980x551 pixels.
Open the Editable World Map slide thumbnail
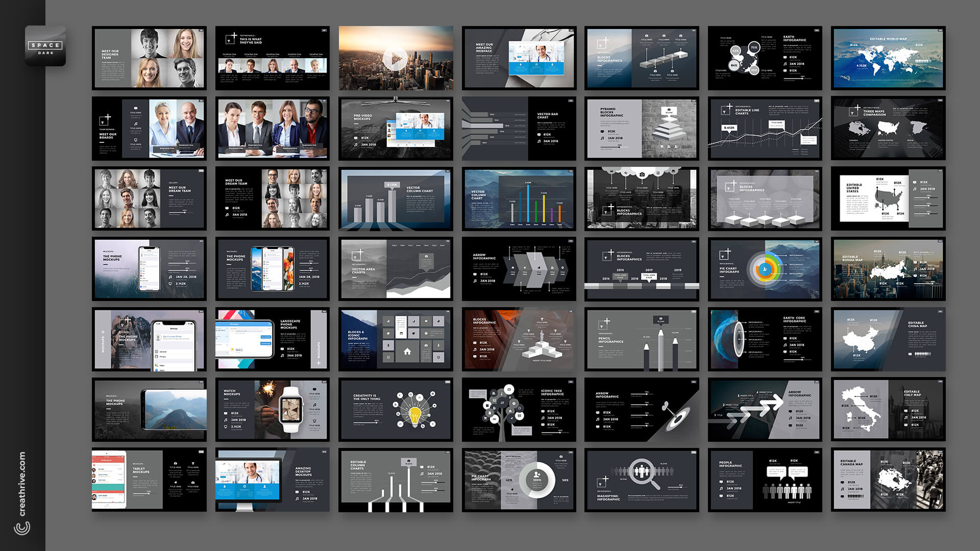point(888,57)
